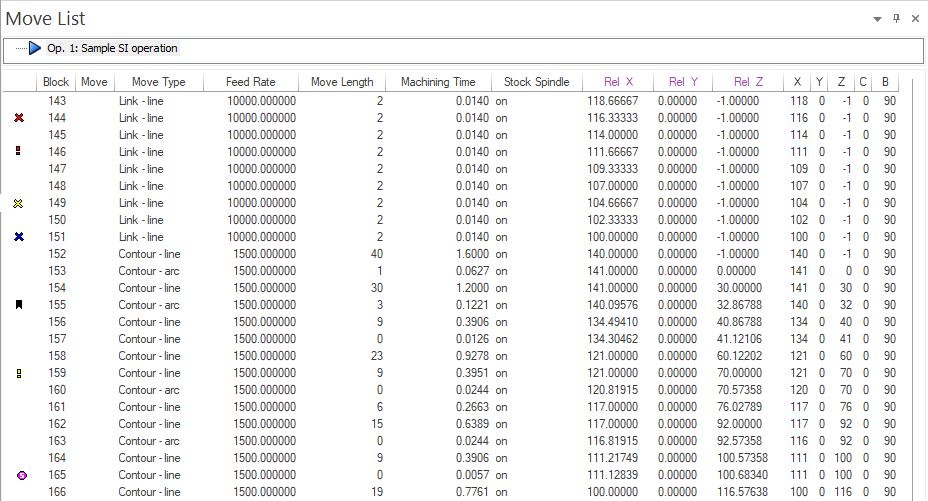This screenshot has height=501, width=928.
Task: Select the black bookmark icon on block 155
Action: (19, 305)
